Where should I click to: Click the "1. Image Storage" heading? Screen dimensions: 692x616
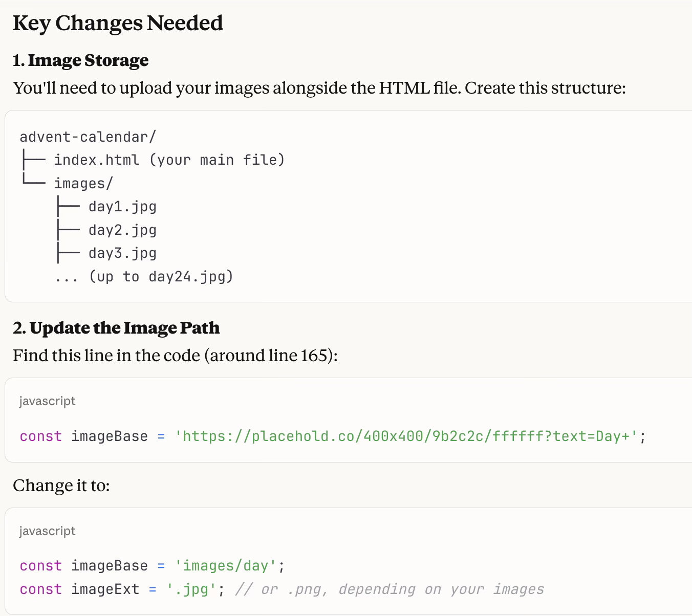click(x=81, y=60)
